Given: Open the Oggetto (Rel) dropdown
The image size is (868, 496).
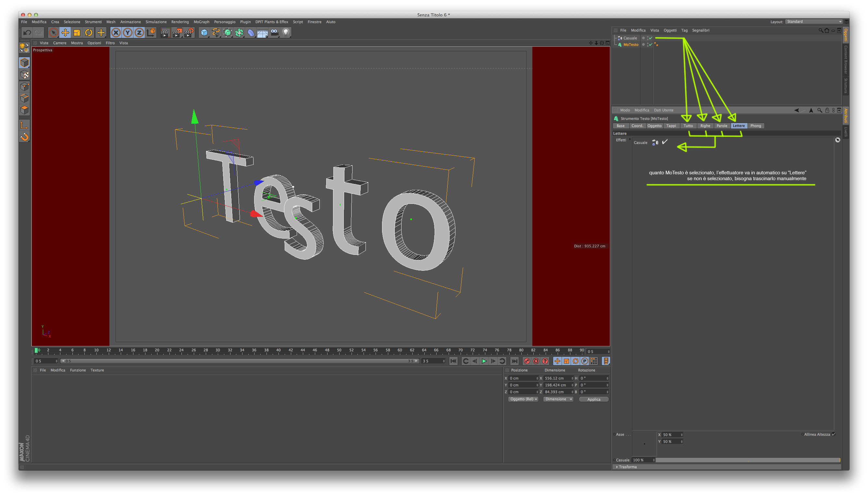Looking at the screenshot, I should point(523,399).
